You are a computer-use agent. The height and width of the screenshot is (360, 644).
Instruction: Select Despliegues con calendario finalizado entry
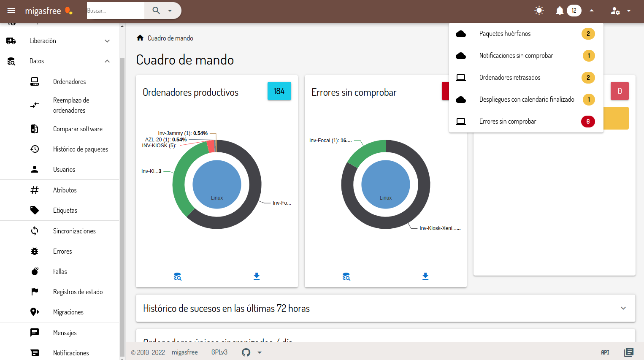click(x=526, y=100)
